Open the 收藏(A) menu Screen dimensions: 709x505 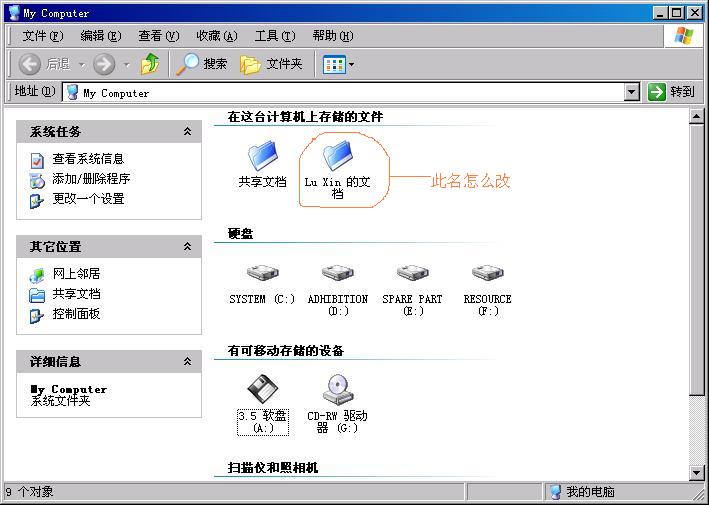217,36
